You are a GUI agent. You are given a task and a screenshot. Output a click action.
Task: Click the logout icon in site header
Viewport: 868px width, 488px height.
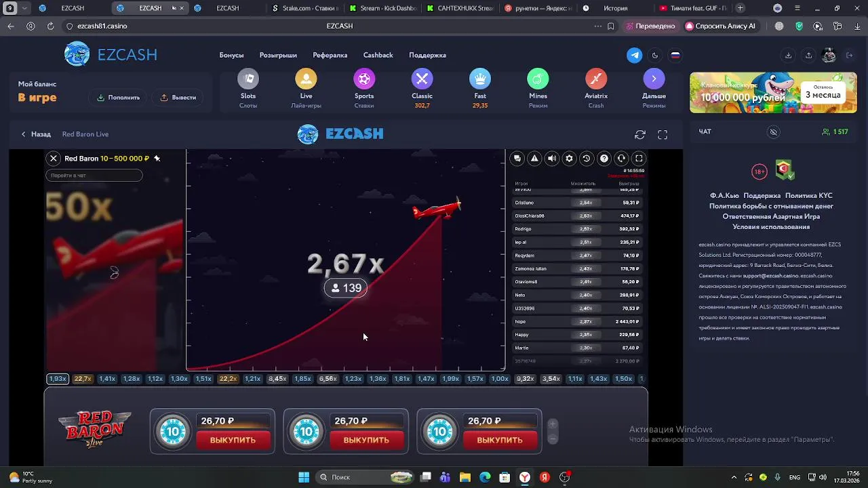coord(849,56)
